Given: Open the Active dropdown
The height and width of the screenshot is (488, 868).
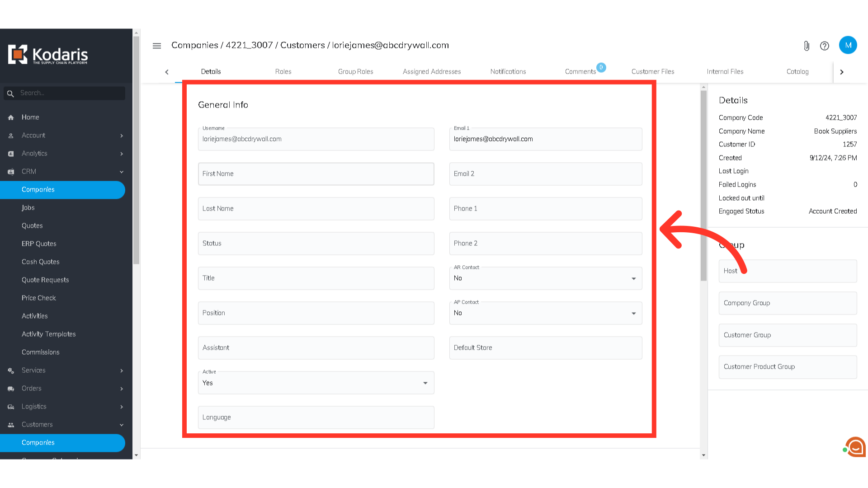Looking at the screenshot, I should (x=316, y=383).
